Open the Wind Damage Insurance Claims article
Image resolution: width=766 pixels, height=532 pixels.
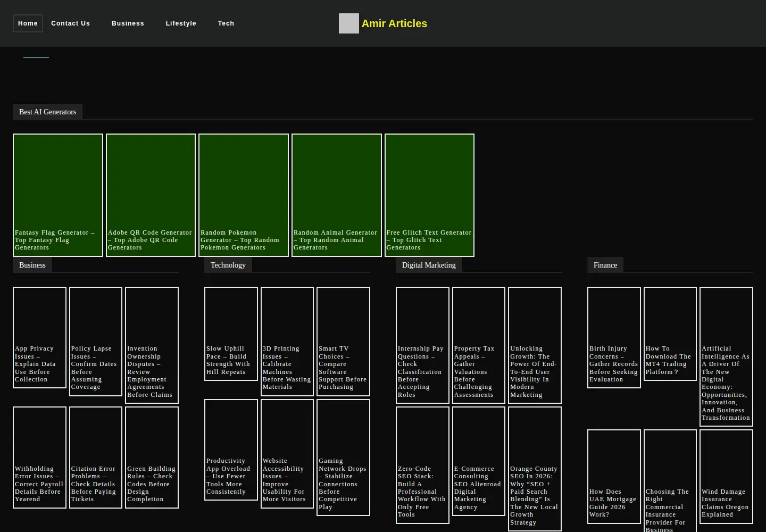(726, 477)
